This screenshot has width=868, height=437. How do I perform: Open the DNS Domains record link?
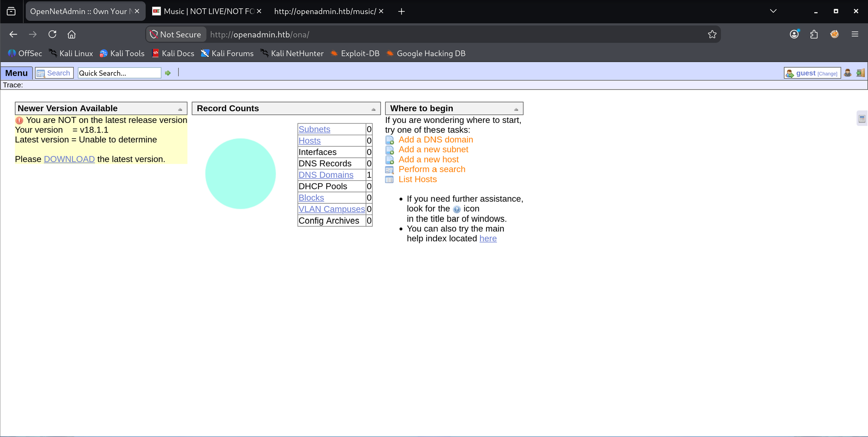(326, 175)
